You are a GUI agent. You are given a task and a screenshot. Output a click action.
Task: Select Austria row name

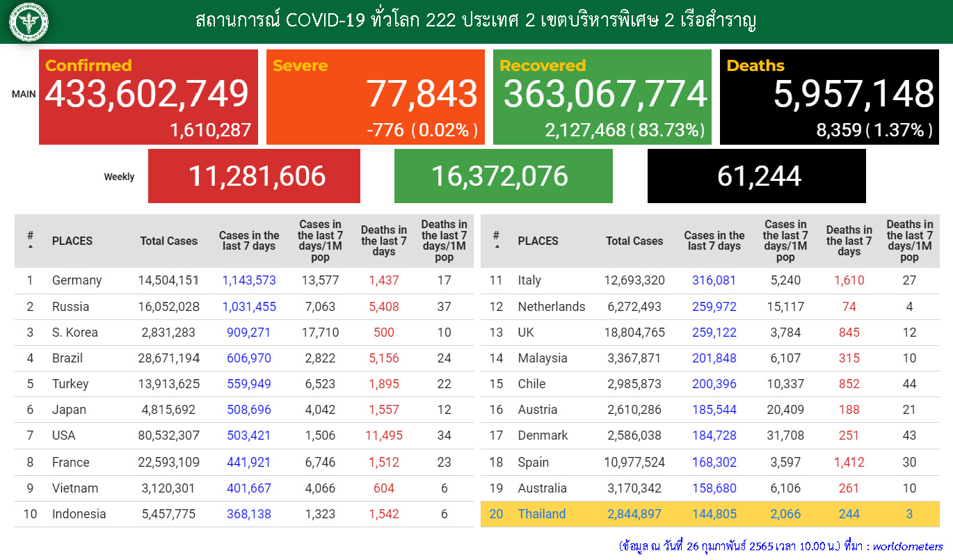[x=538, y=410]
